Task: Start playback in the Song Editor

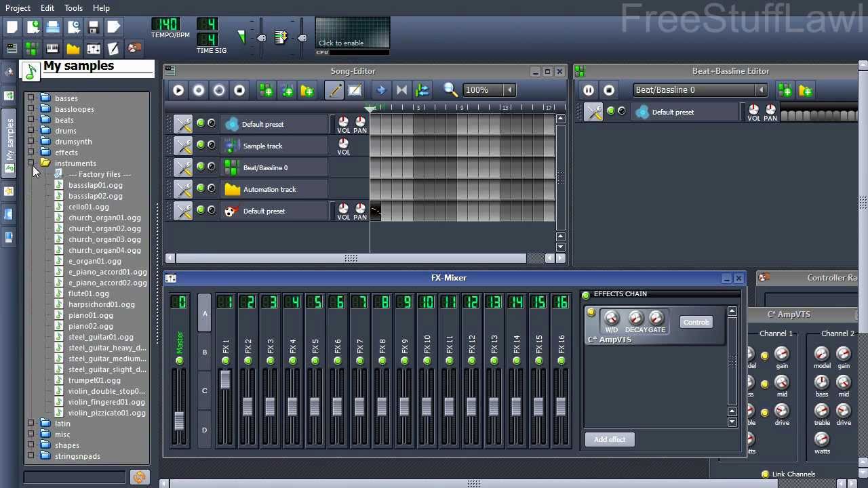Action: pos(178,89)
